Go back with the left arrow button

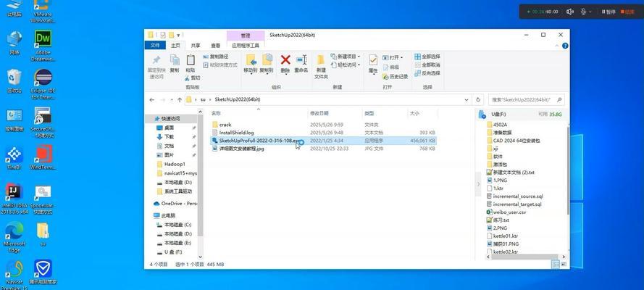point(152,100)
